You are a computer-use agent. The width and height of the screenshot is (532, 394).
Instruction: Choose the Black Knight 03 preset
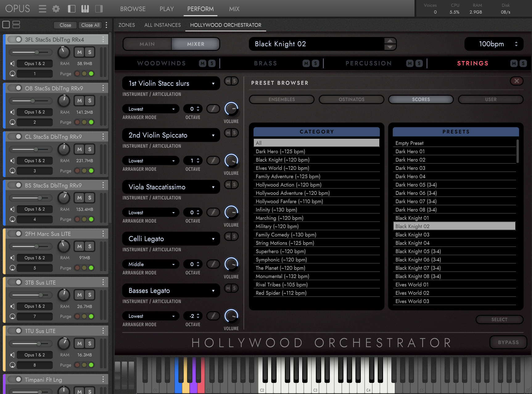coord(454,235)
